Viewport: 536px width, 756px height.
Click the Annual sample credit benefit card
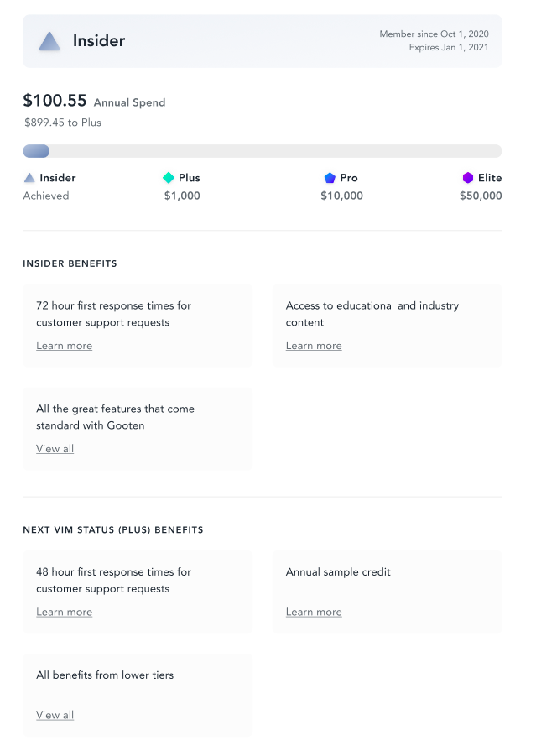pyautogui.click(x=387, y=592)
